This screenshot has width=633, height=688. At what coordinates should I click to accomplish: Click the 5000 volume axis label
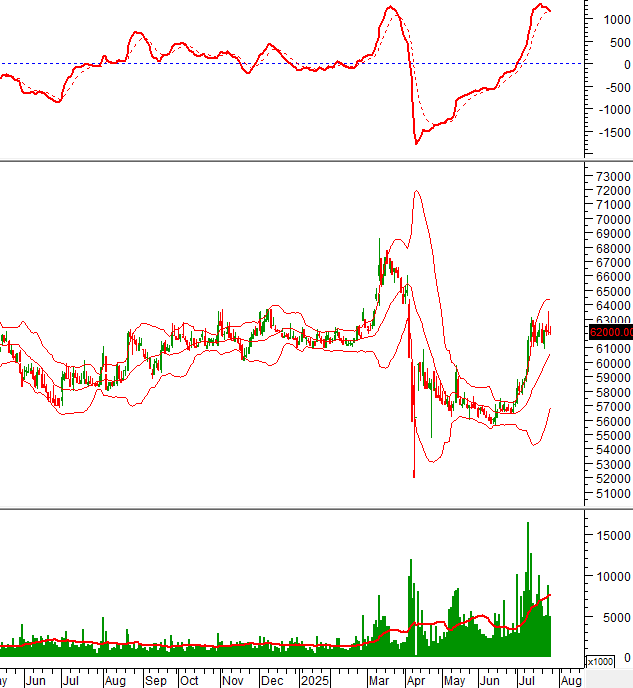coord(617,617)
